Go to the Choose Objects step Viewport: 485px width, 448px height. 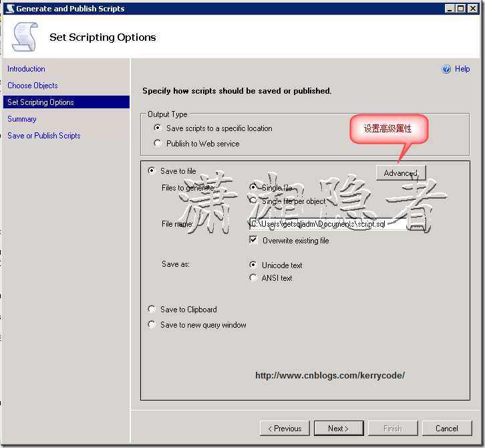point(33,86)
